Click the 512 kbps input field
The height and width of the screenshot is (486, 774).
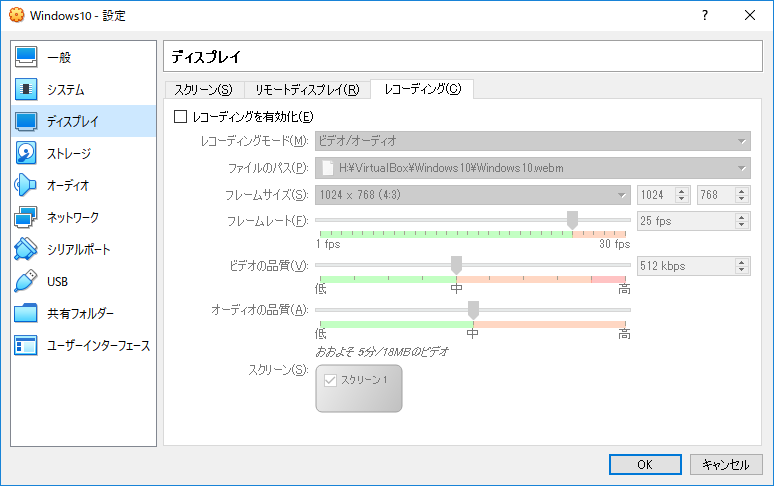[686, 266]
